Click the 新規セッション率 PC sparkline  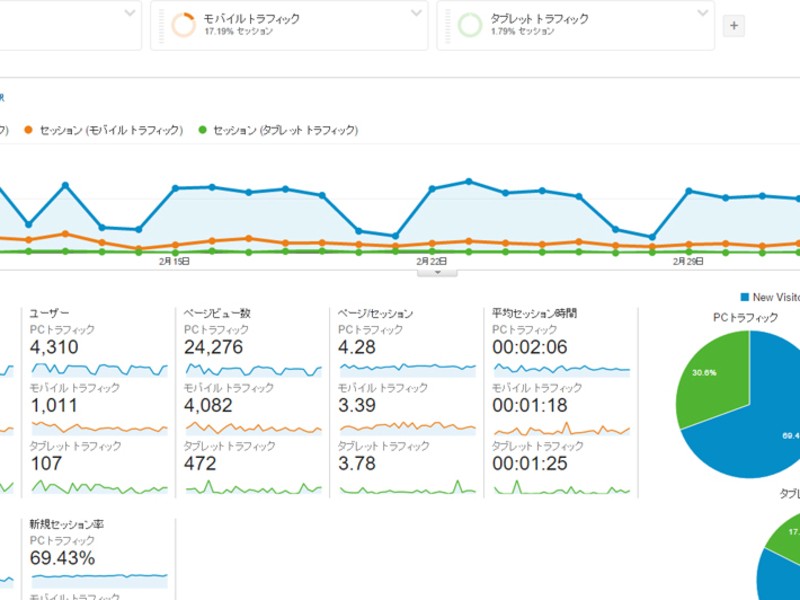click(x=100, y=576)
